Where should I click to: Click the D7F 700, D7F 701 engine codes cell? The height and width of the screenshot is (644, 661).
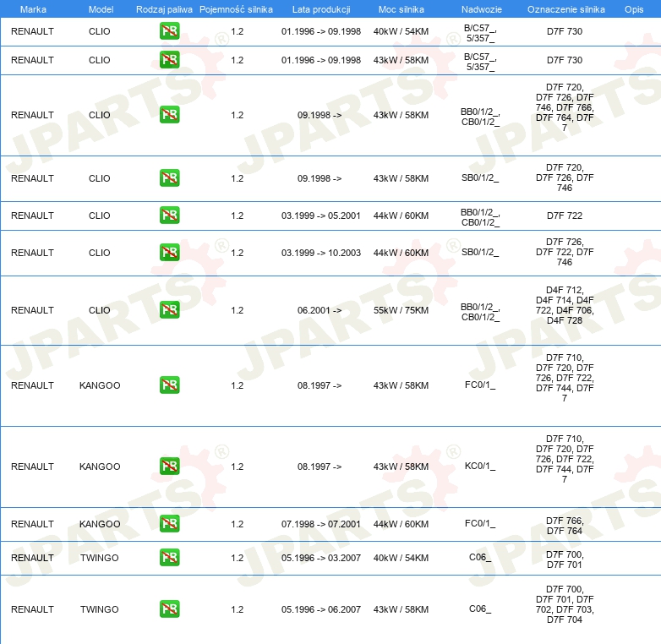point(565,559)
